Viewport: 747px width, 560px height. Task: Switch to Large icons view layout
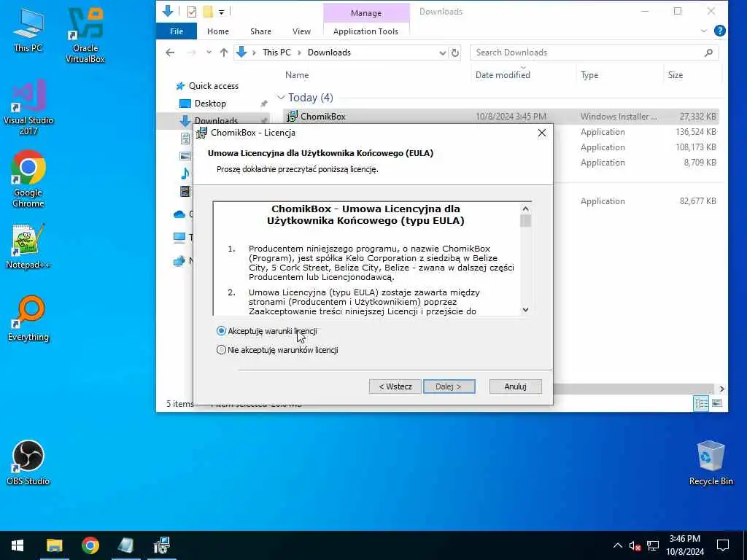coord(717,404)
